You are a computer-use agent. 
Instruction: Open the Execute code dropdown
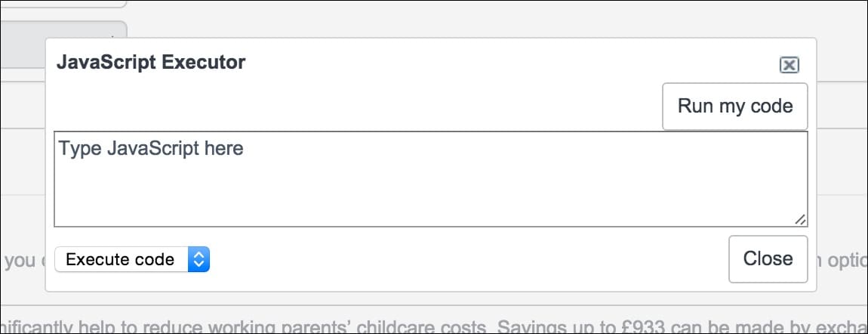[x=132, y=259]
